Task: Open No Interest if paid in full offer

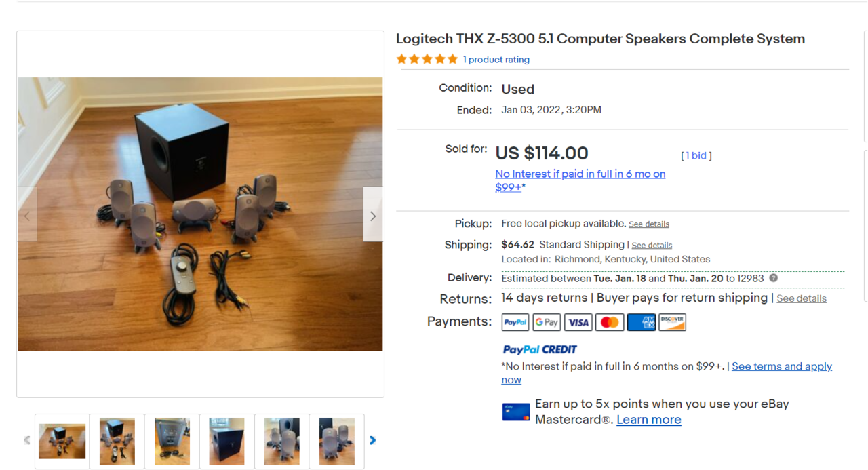Action: 580,180
